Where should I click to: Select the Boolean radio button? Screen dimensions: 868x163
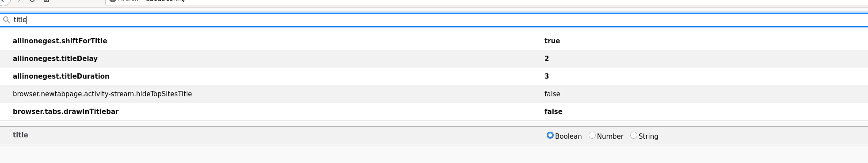pyautogui.click(x=550, y=135)
